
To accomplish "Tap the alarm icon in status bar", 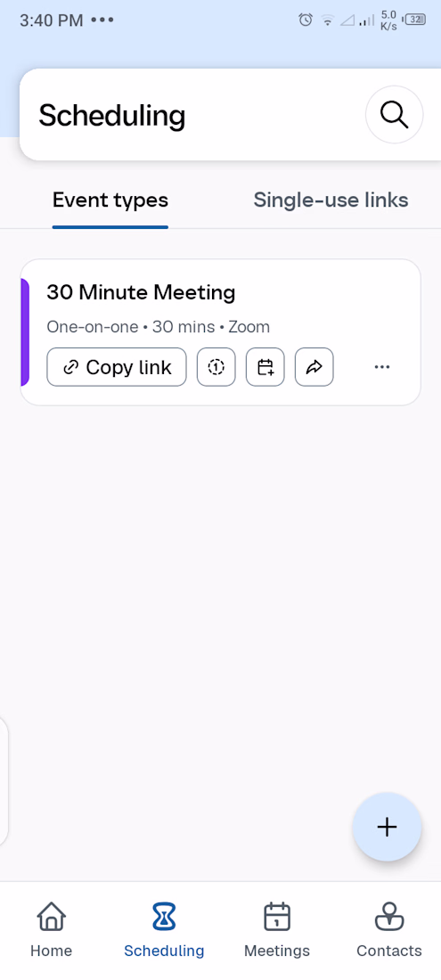I will point(306,20).
